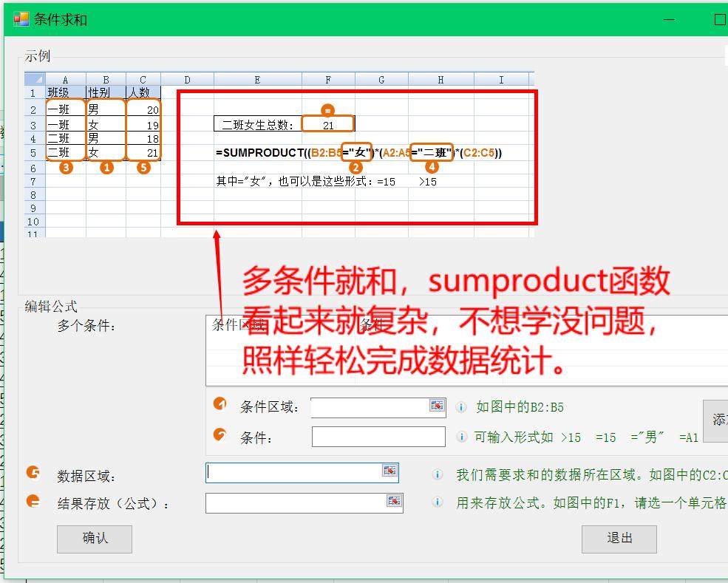The height and width of the screenshot is (583, 728).
Task: Click orange number 5 marker beside 数据区域 label
Action: point(33,473)
